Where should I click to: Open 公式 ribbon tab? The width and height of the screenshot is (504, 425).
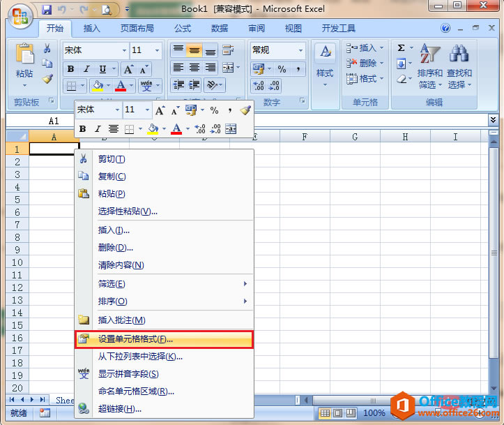(183, 29)
